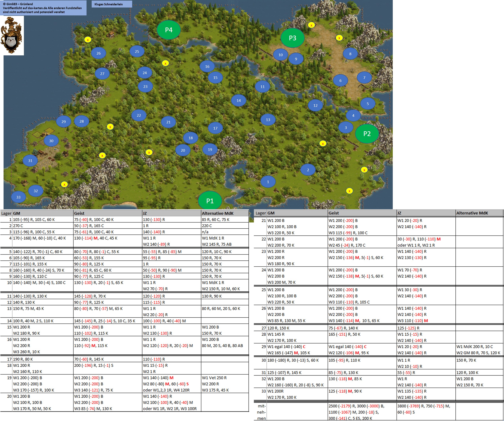Click the Geist column header in left table

(79, 213)
